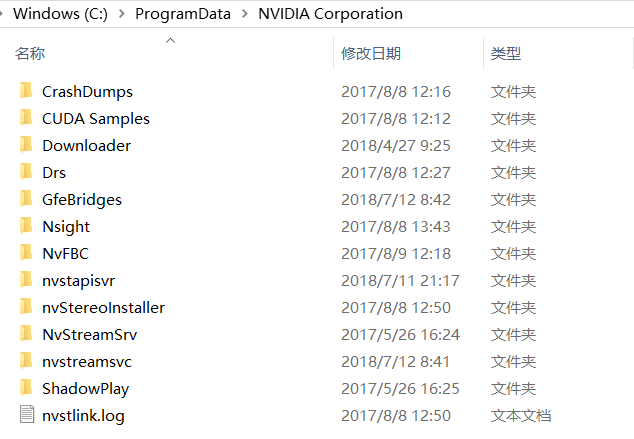
Task: Select the nvstapisvr folder name
Action: (78, 281)
